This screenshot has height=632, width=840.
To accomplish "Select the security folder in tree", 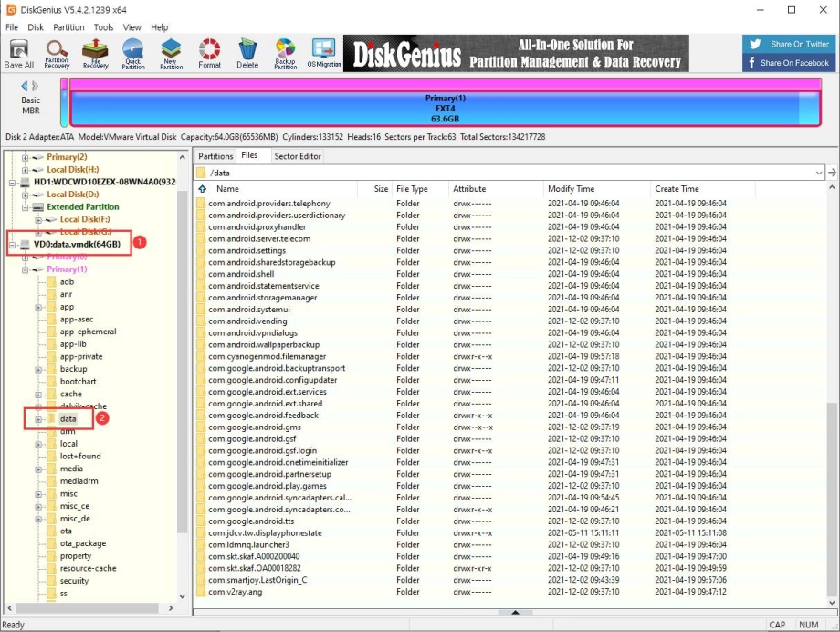I will point(74,581).
